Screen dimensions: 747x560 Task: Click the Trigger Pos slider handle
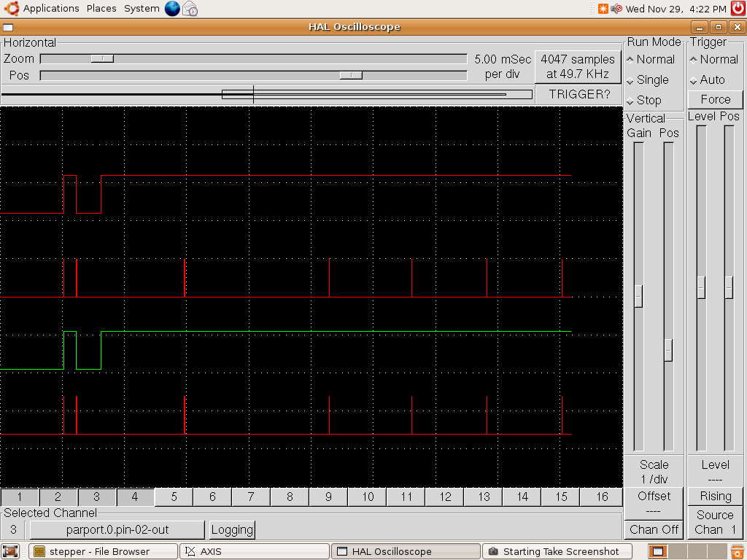point(729,287)
